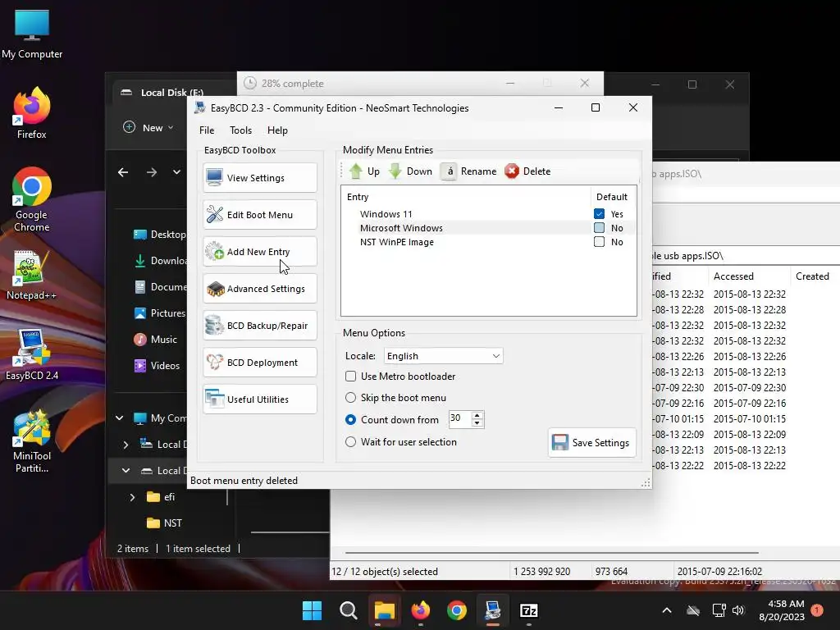Select the Windows 11 boot entry
Image resolution: width=840 pixels, height=630 pixels.
click(x=386, y=214)
